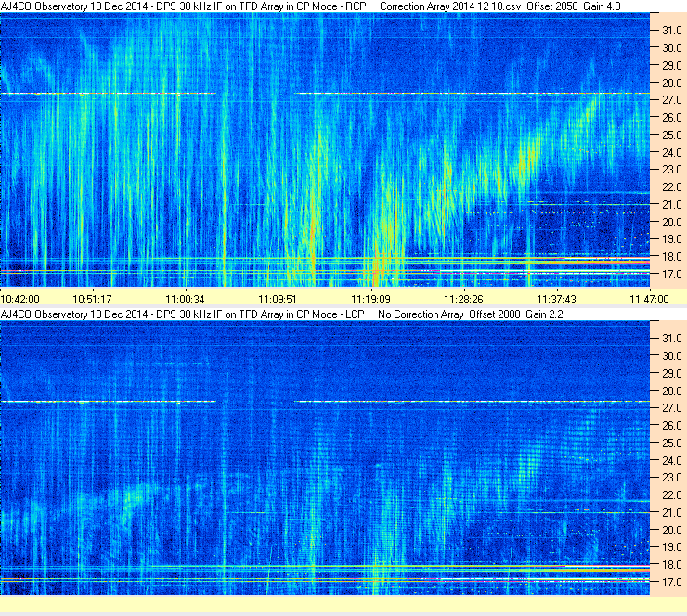Screen dimensions: 687x616
Task: Click the 27.0 frequency label on LCP chart
Action: [671, 408]
